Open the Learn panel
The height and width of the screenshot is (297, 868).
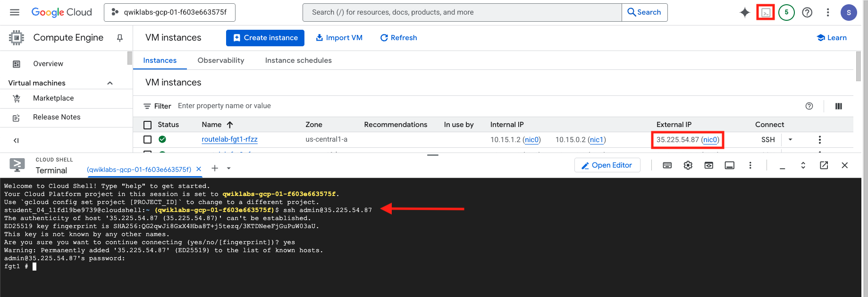click(832, 38)
